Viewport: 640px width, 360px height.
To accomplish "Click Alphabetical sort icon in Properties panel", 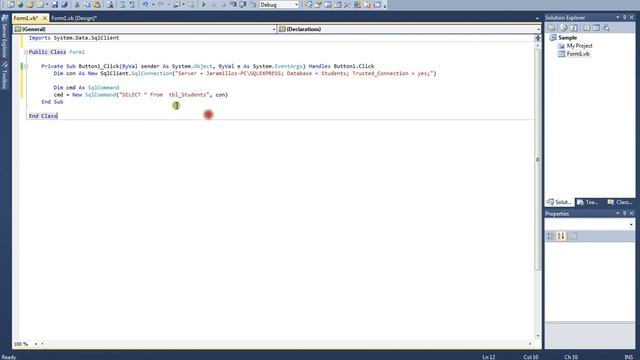I will tap(561, 236).
